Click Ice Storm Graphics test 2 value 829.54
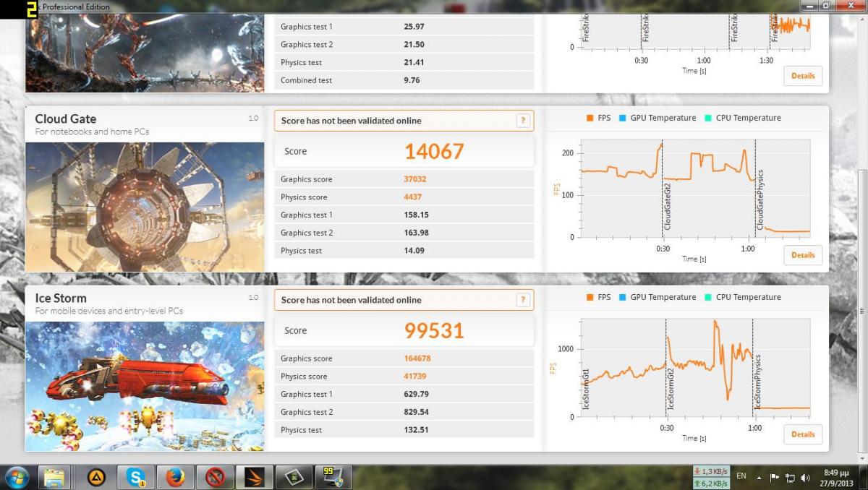868x490 pixels. tap(416, 412)
